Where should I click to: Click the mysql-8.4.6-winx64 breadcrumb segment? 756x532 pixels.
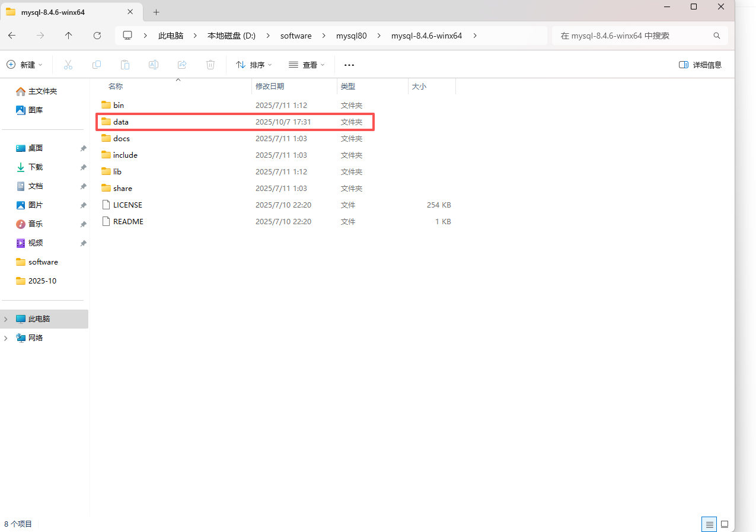pos(426,36)
